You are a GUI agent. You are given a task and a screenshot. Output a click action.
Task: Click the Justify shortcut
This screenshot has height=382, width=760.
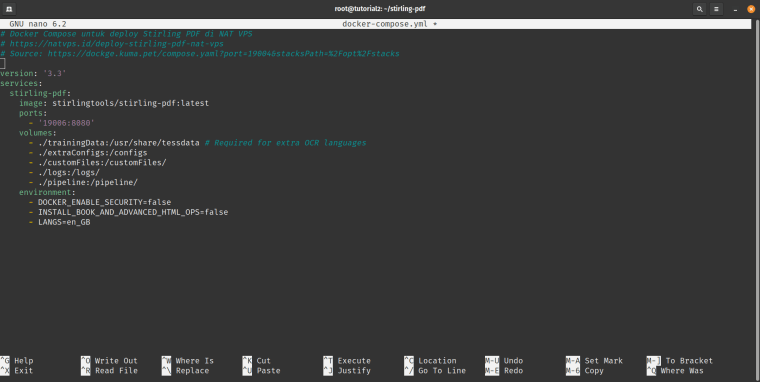(x=347, y=371)
